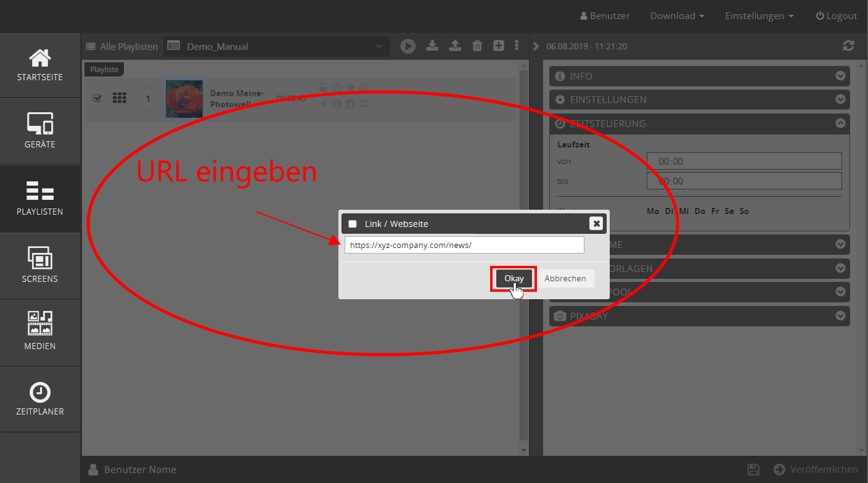Toggle checkbox in Link / Webseite dialog header
Image resolution: width=868 pixels, height=483 pixels.
(353, 224)
